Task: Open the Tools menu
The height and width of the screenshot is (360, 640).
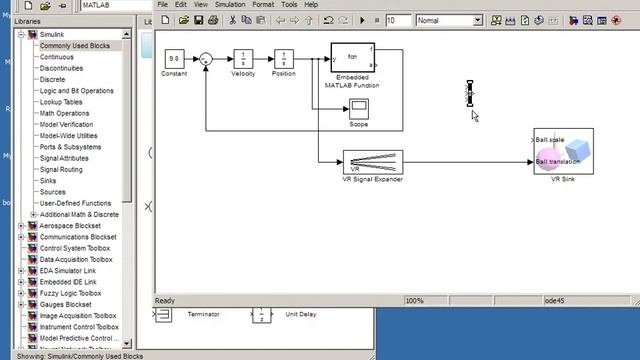Action: pos(289,4)
